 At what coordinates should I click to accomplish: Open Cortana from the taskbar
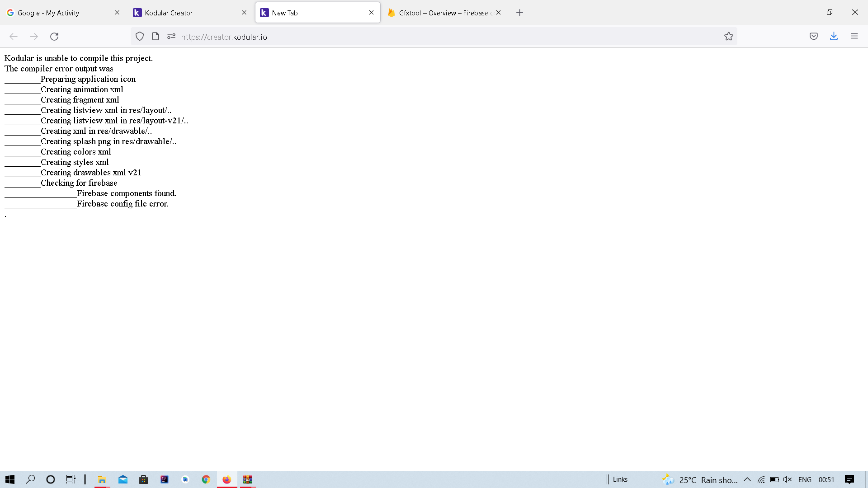[x=51, y=479]
